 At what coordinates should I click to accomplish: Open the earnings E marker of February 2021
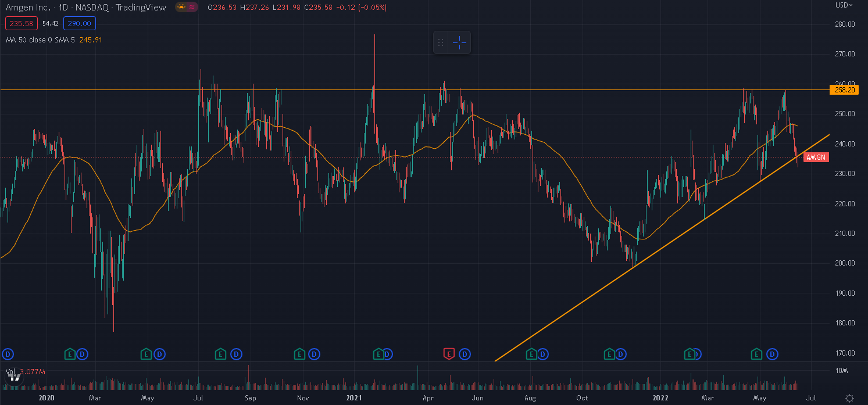pyautogui.click(x=378, y=353)
